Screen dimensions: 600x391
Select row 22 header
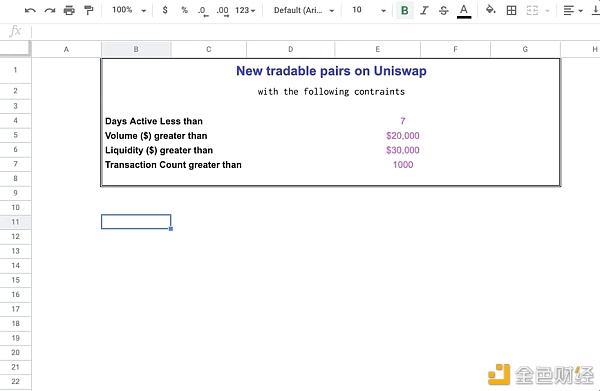pyautogui.click(x=15, y=381)
